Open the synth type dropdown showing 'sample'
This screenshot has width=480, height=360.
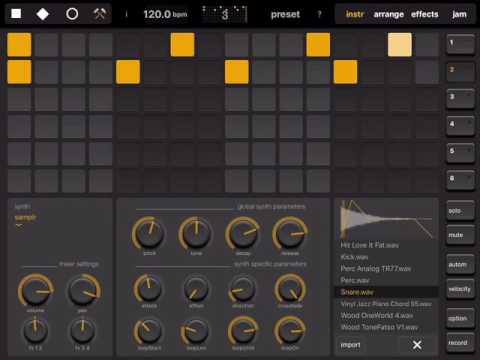[26, 217]
